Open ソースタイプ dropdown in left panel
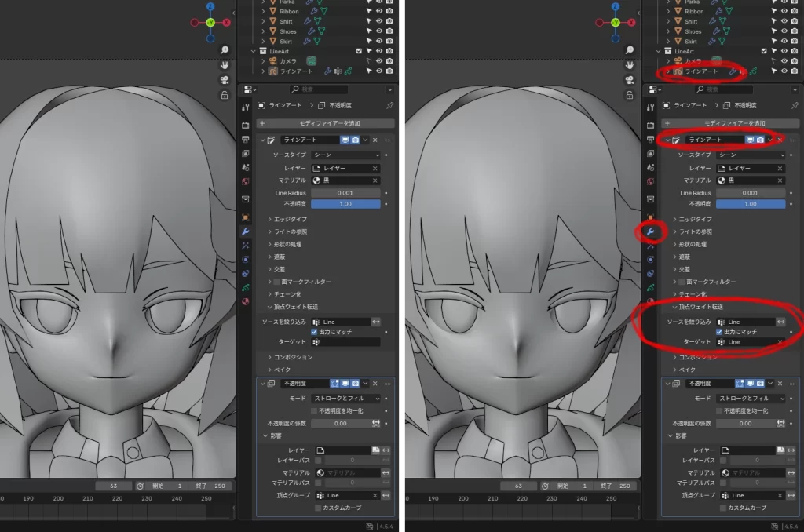The height and width of the screenshot is (532, 804). tap(345, 155)
